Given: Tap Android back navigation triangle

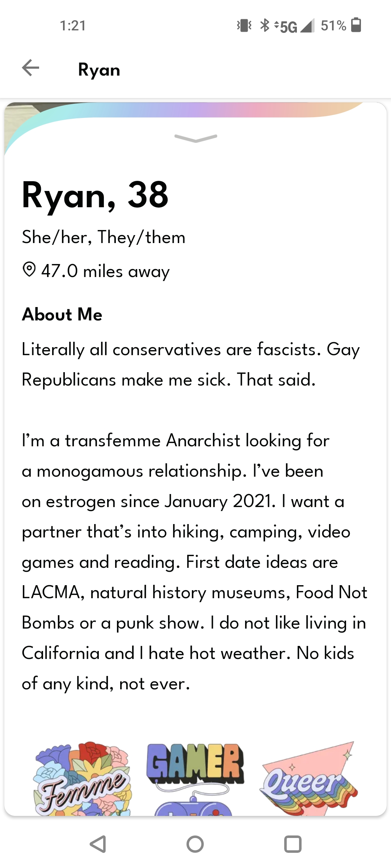Looking at the screenshot, I should pyautogui.click(x=98, y=844).
